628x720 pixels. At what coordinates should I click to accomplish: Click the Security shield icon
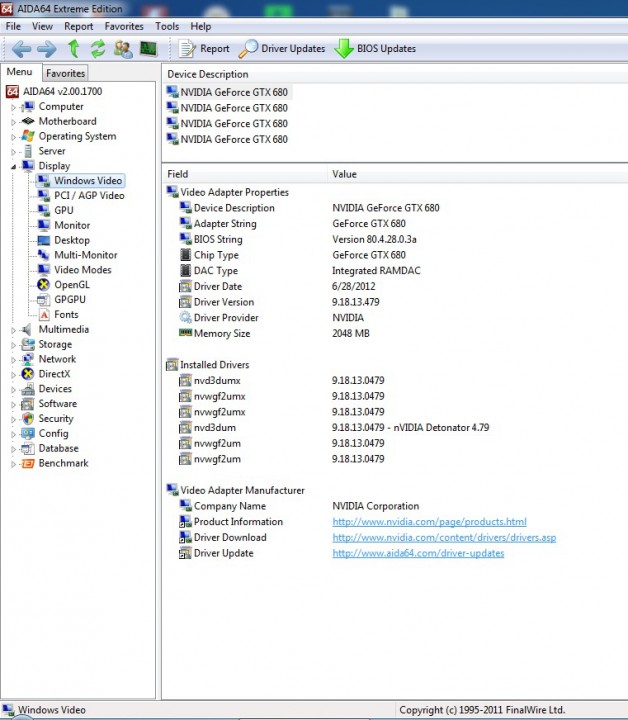pos(28,418)
